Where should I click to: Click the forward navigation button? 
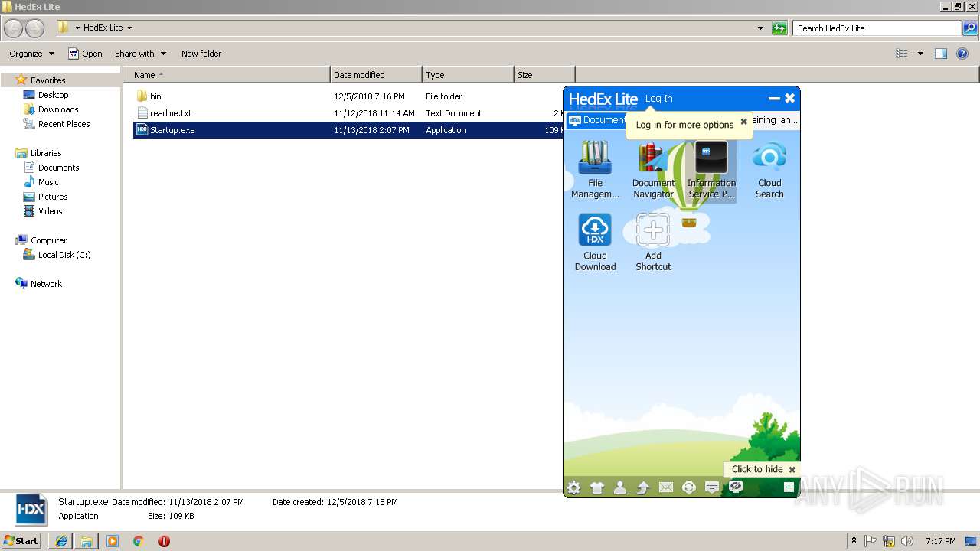click(x=34, y=28)
